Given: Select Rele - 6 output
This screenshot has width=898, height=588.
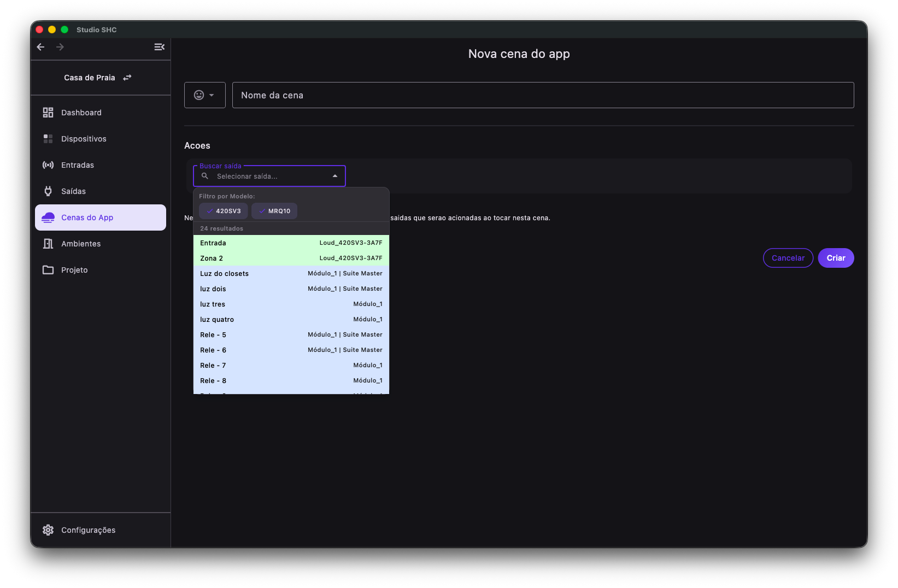Looking at the screenshot, I should tap(291, 350).
